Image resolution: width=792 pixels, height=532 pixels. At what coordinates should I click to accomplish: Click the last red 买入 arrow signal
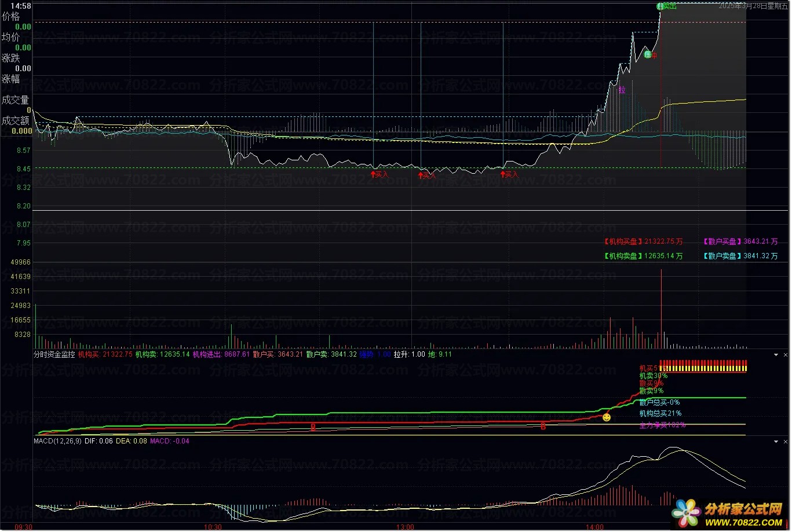509,174
